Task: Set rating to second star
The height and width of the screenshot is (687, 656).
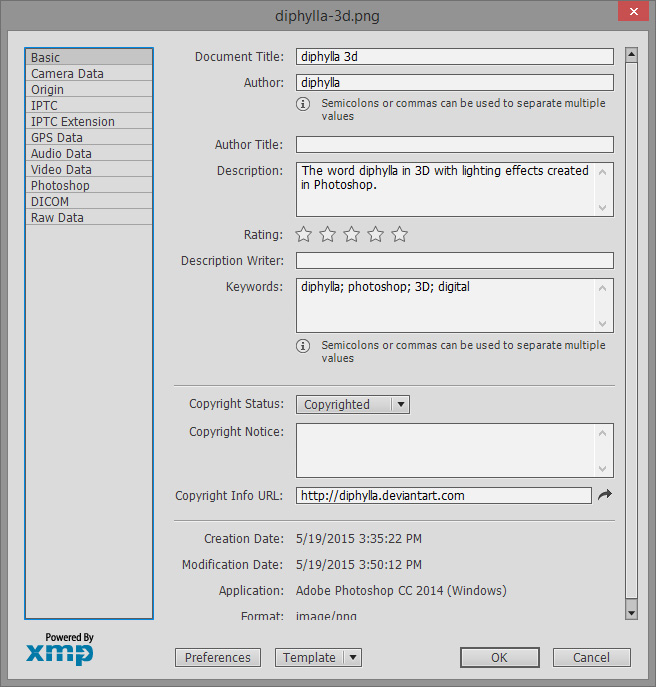Action: coord(327,234)
